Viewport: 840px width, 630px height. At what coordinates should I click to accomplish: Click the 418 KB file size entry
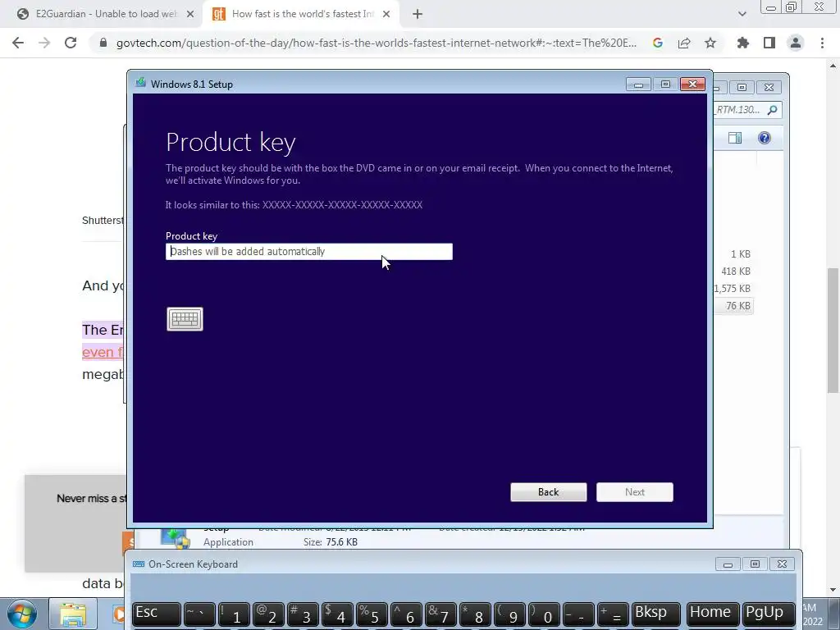[x=736, y=272]
